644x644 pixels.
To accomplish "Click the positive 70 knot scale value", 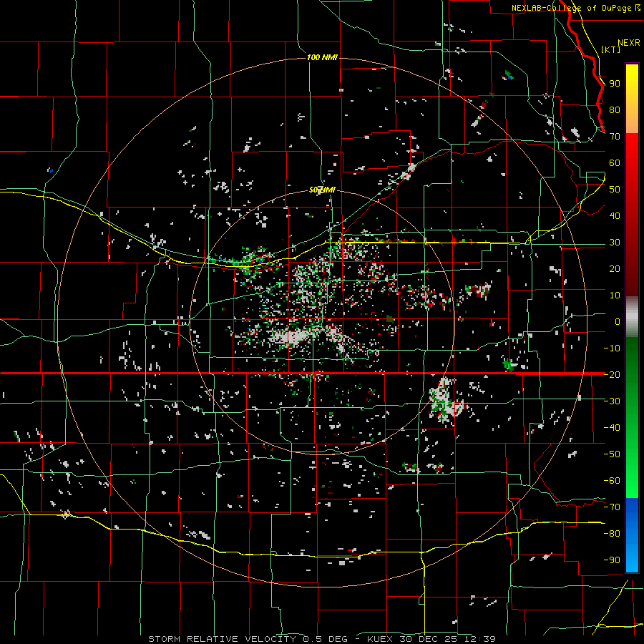I will click(x=615, y=137).
